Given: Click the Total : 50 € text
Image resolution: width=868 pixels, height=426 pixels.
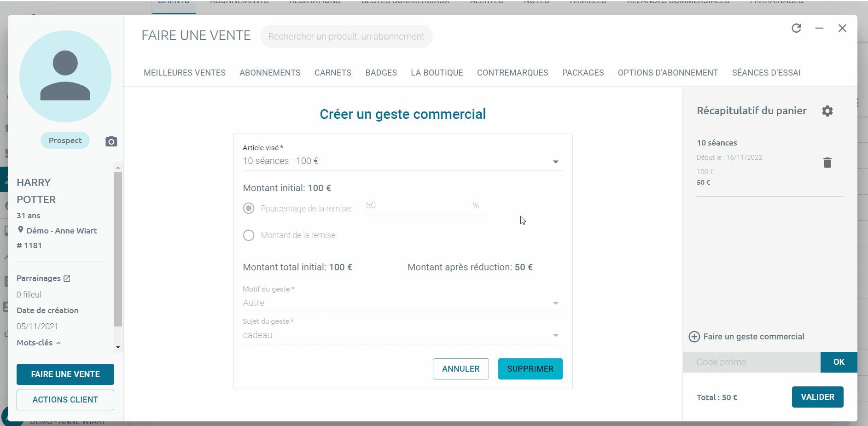Looking at the screenshot, I should pos(717,397).
